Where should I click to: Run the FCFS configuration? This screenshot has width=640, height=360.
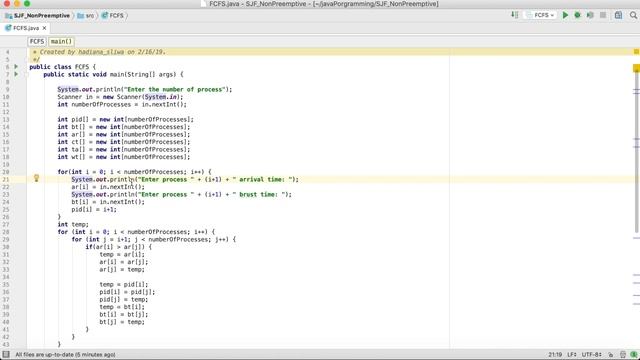(x=565, y=15)
